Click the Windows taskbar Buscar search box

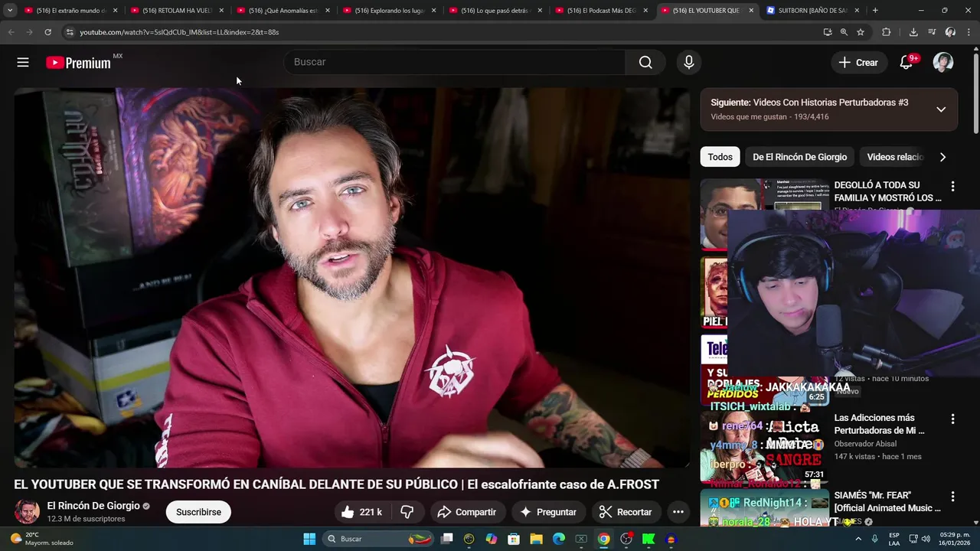click(378, 539)
